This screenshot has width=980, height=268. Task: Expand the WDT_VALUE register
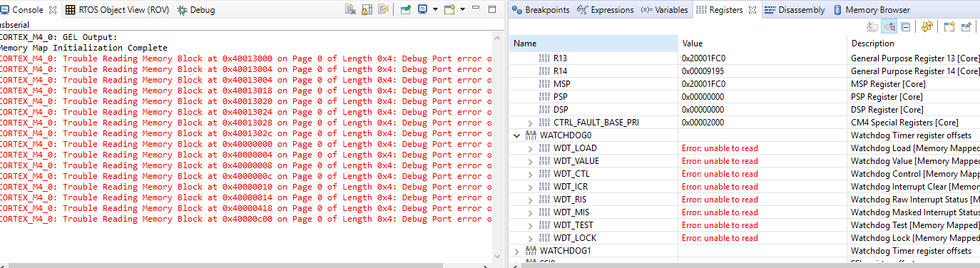(x=530, y=161)
